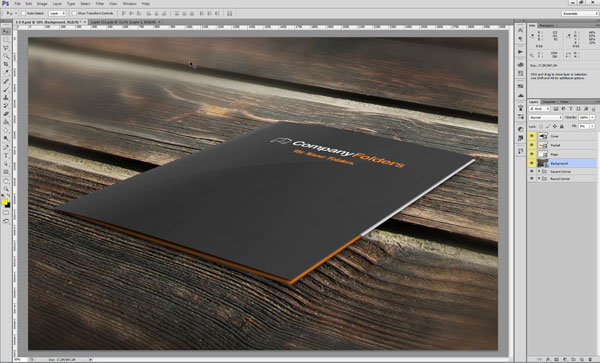The height and width of the screenshot is (363, 600).
Task: Filter layers by type (T) icon
Action: click(571, 109)
